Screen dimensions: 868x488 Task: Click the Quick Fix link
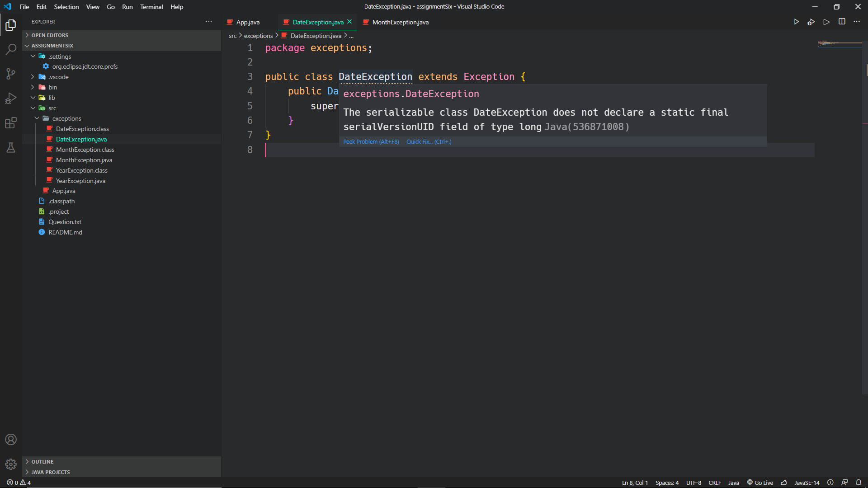click(429, 141)
